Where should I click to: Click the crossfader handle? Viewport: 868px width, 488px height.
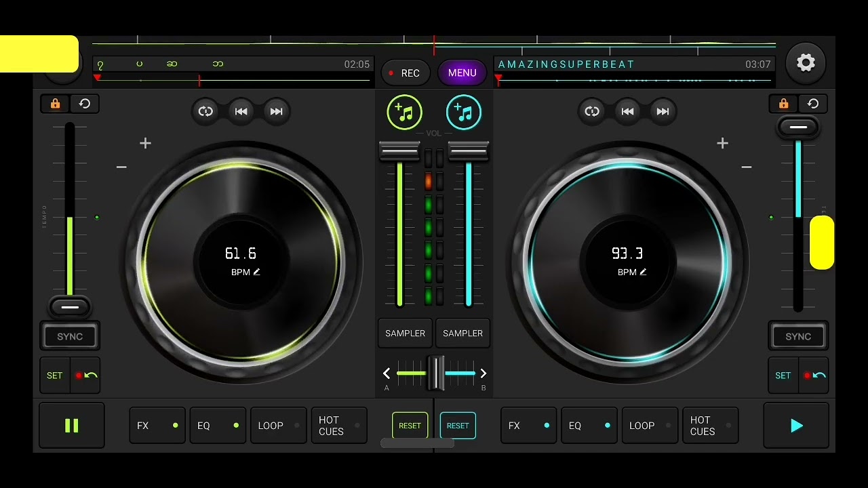pos(435,373)
